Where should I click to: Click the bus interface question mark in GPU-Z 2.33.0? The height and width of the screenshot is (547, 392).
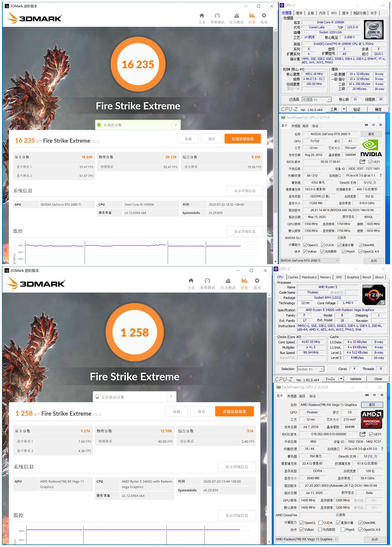[x=382, y=449]
